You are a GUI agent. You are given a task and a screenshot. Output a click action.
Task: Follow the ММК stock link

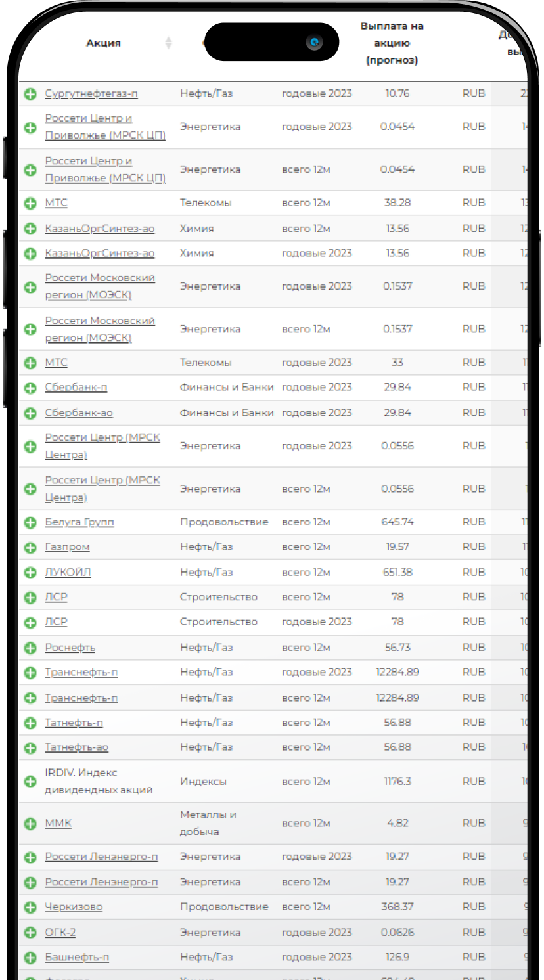[58, 823]
